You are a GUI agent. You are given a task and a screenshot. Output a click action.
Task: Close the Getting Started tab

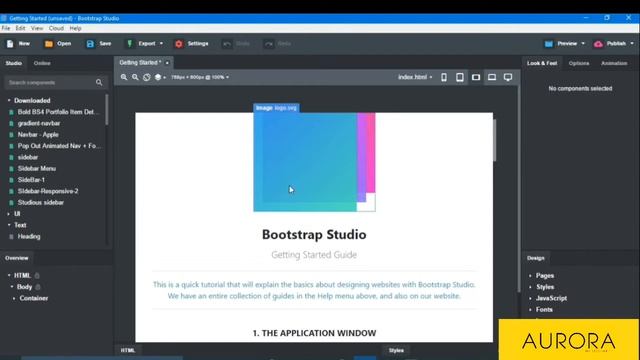click(x=167, y=63)
